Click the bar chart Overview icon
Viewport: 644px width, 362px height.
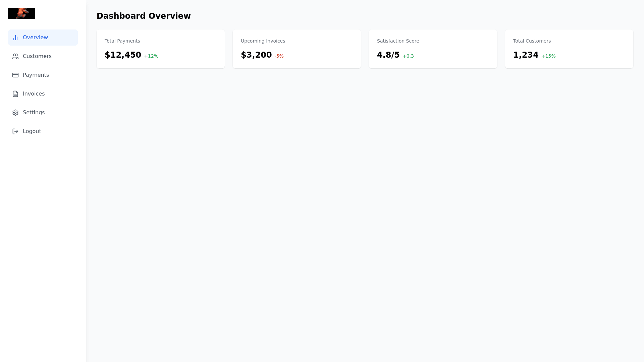15,38
